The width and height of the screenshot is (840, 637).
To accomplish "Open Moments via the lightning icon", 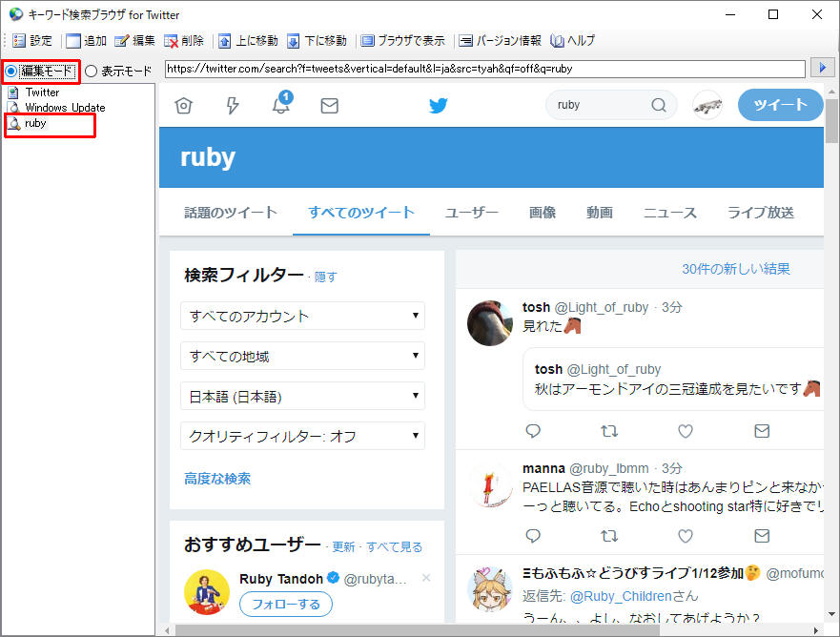I will [x=233, y=106].
